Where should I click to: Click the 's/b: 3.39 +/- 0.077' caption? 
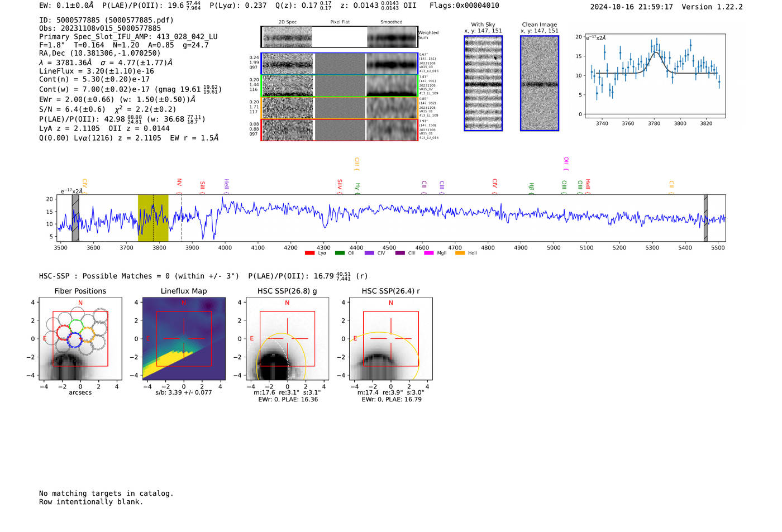(184, 392)
